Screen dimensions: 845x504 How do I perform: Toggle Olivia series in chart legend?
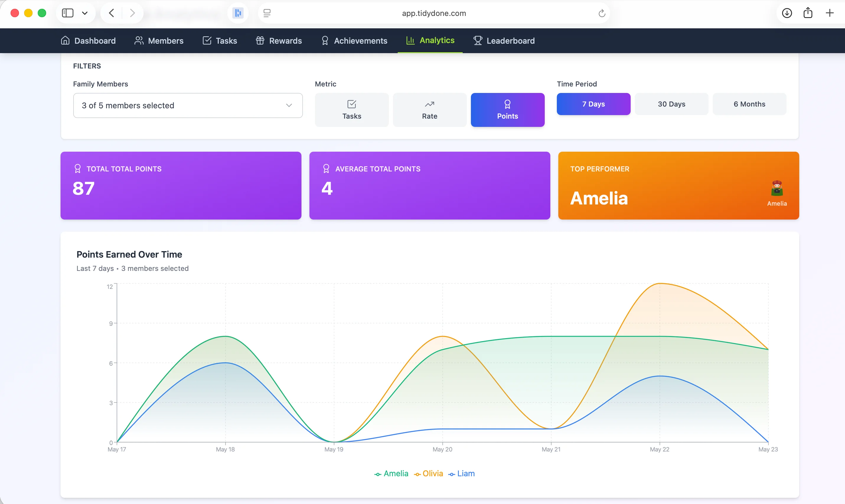pyautogui.click(x=428, y=473)
